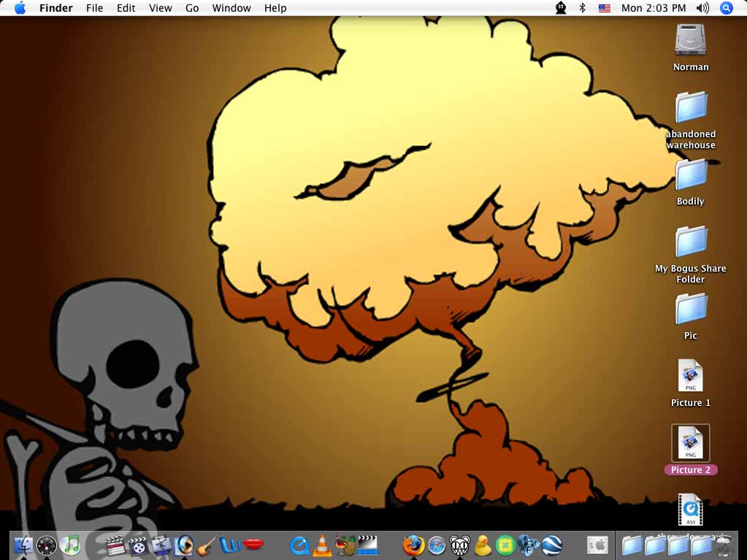Open the volume control in menu bar
Screen dimensions: 747x560
[702, 8]
